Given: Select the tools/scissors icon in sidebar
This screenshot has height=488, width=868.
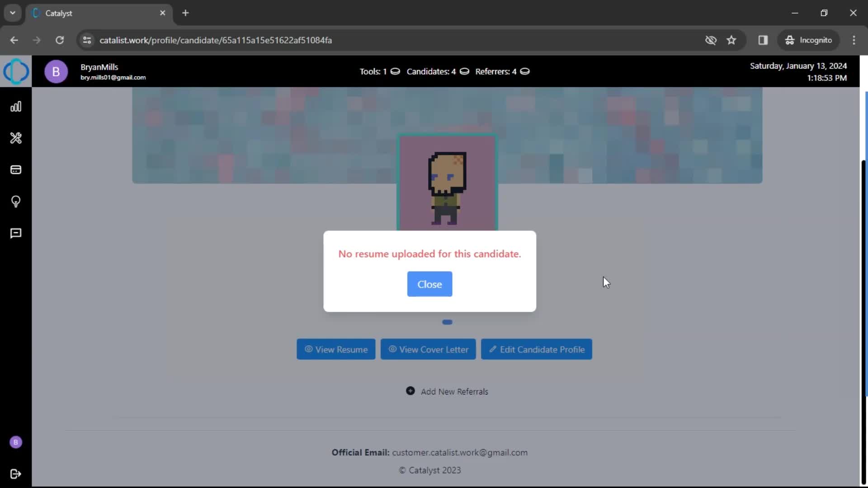Looking at the screenshot, I should (x=16, y=138).
